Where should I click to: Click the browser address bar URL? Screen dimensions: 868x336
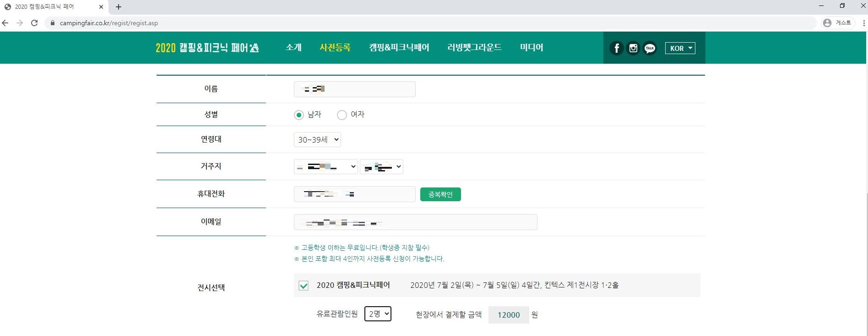click(109, 23)
